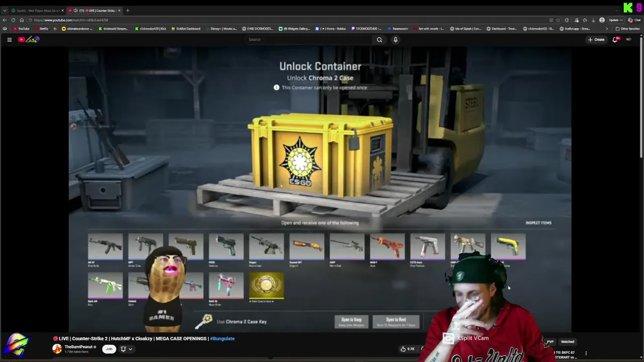
Task: Expand the tab search dropdown arrow
Action: (5, 11)
